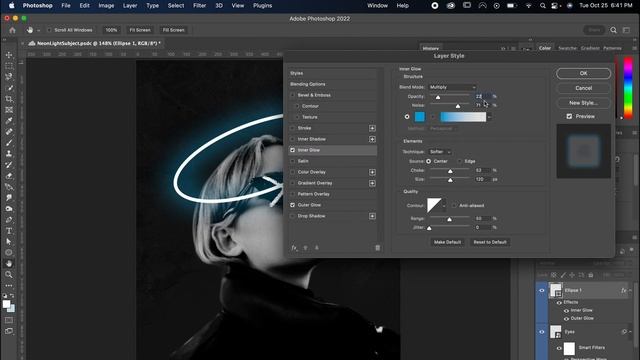Open the Select menu
640x360 pixels.
click(x=176, y=6)
